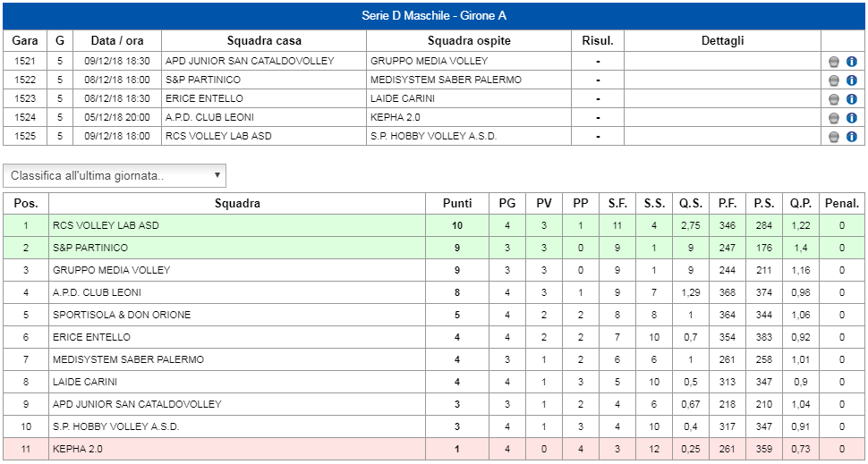Click the Punti column header
Screen dimensions: 868x464
coord(457,204)
